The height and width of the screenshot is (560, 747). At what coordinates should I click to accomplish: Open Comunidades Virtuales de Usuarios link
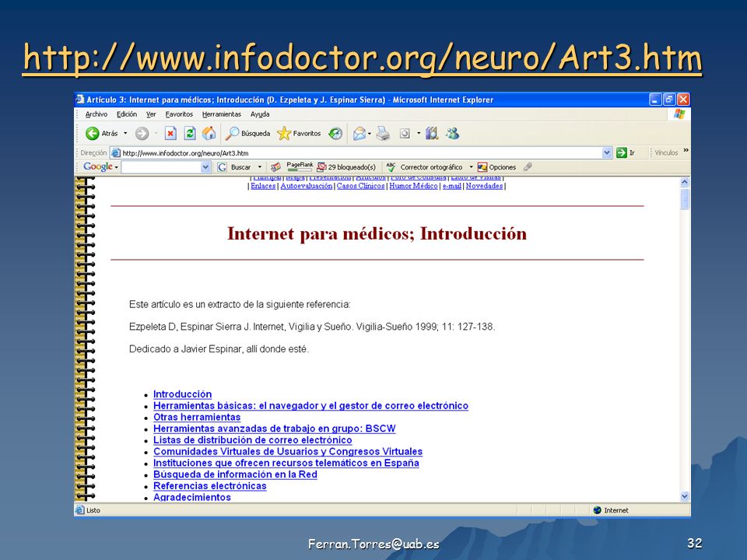pyautogui.click(x=288, y=451)
